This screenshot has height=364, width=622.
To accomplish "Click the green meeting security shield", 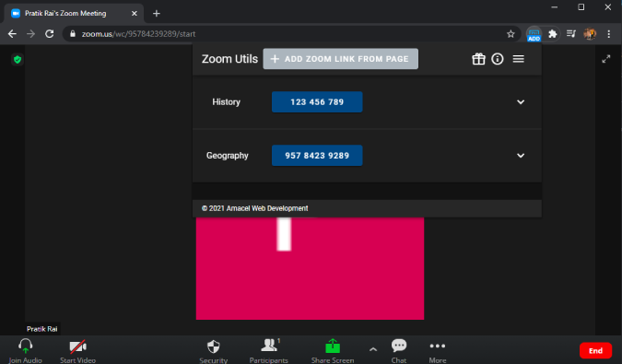I will 18,60.
